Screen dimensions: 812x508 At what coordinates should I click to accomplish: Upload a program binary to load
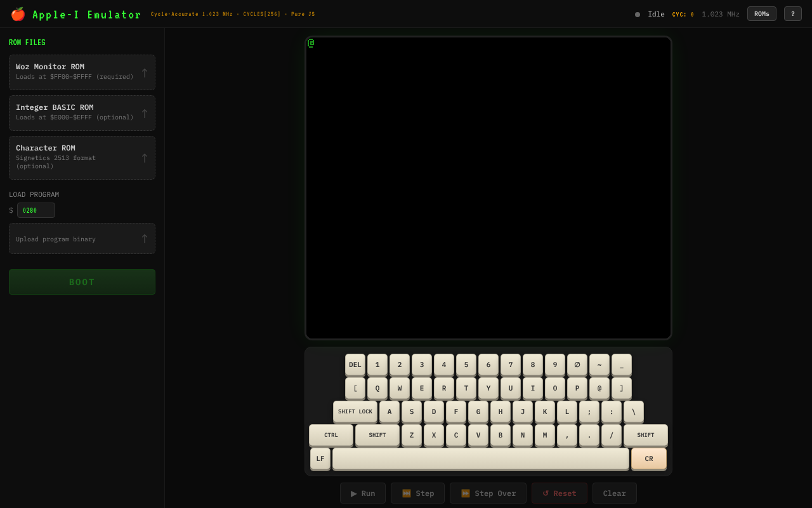(82, 238)
